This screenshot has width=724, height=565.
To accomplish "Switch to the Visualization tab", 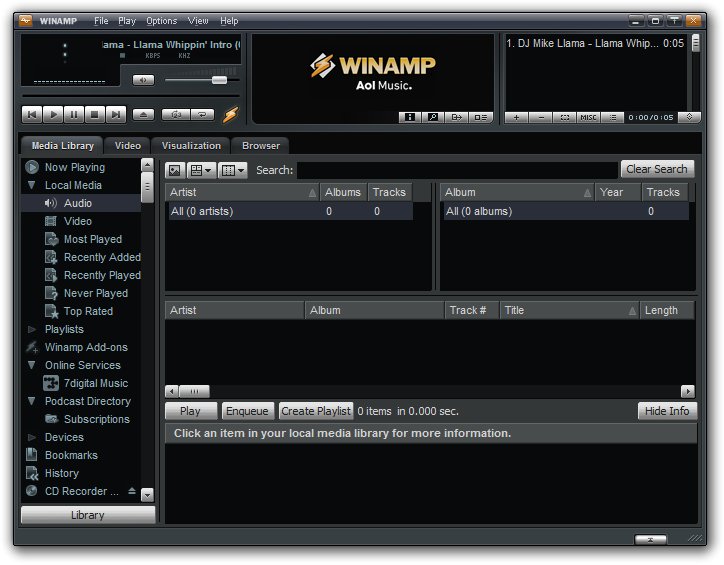I will click(x=191, y=146).
